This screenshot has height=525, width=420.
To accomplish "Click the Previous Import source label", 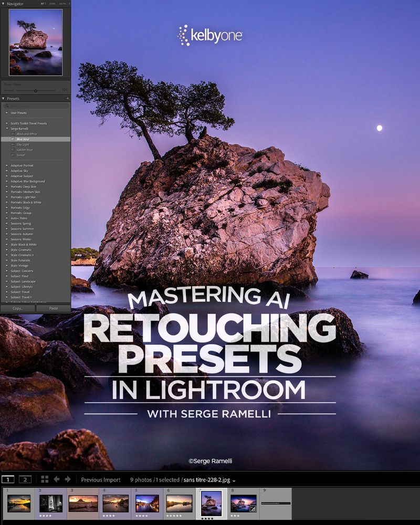I will point(101,480).
